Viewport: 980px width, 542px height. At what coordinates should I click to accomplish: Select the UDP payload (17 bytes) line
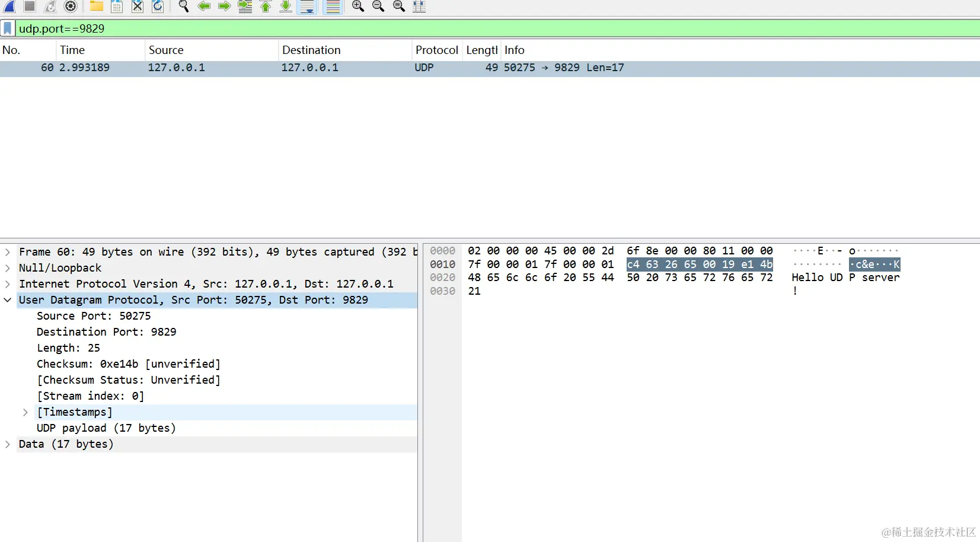pyautogui.click(x=106, y=428)
